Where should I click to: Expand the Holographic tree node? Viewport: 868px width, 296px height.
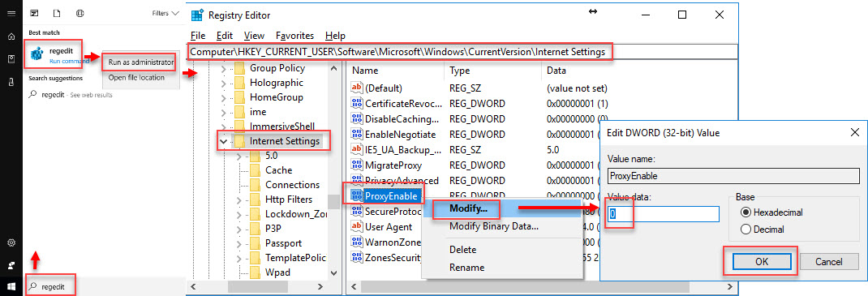(223, 83)
